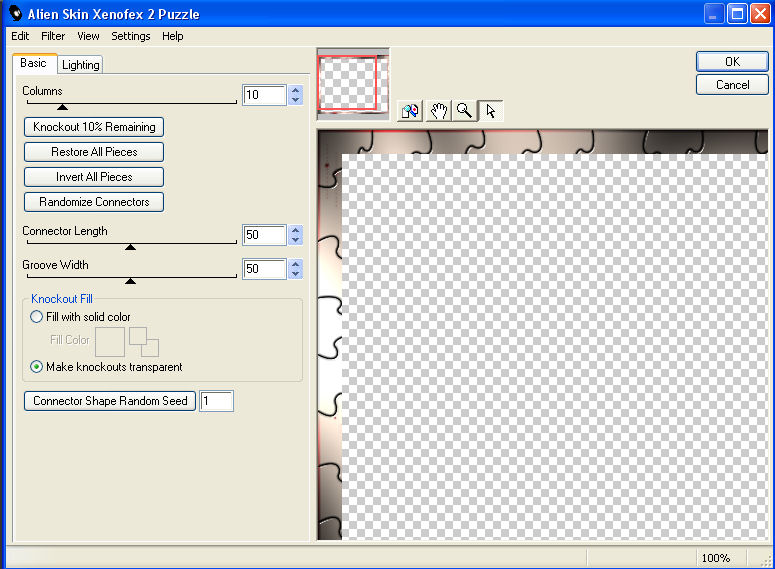The height and width of the screenshot is (569, 775).
Task: Open the Filter menu
Action: 53,36
